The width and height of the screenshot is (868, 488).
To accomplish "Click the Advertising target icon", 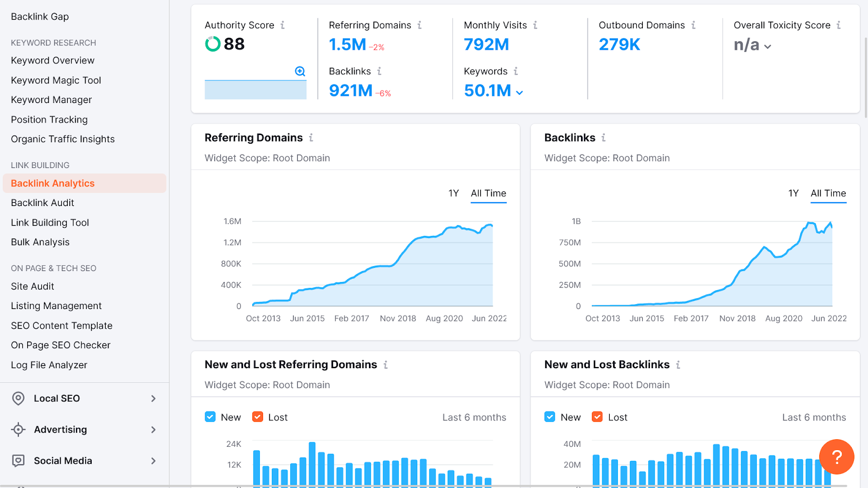I will coord(18,429).
